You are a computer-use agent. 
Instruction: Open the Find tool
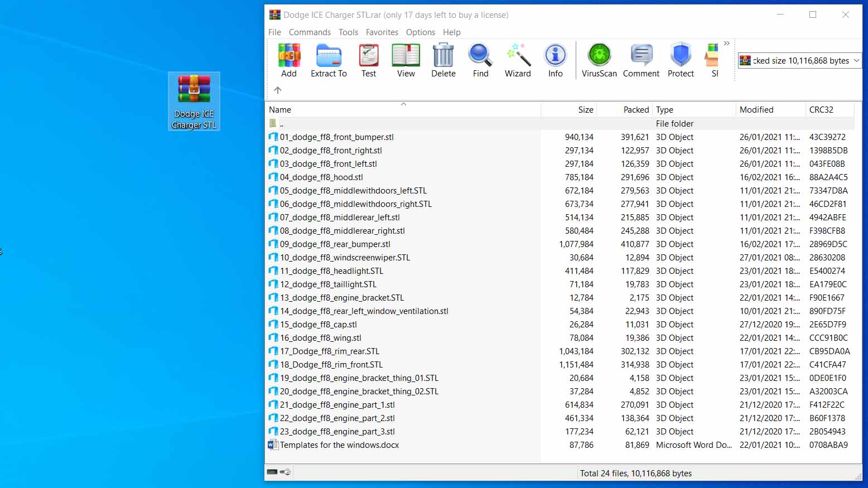(480, 60)
